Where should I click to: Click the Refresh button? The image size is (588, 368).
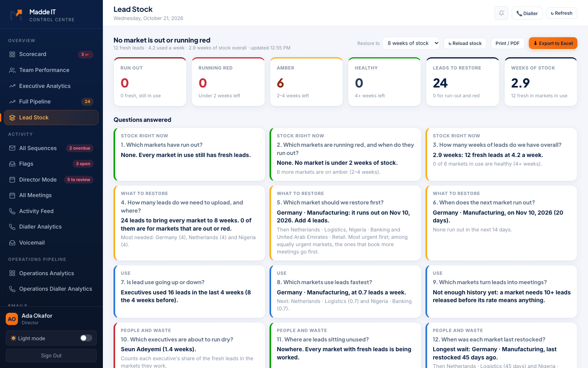[x=561, y=13]
